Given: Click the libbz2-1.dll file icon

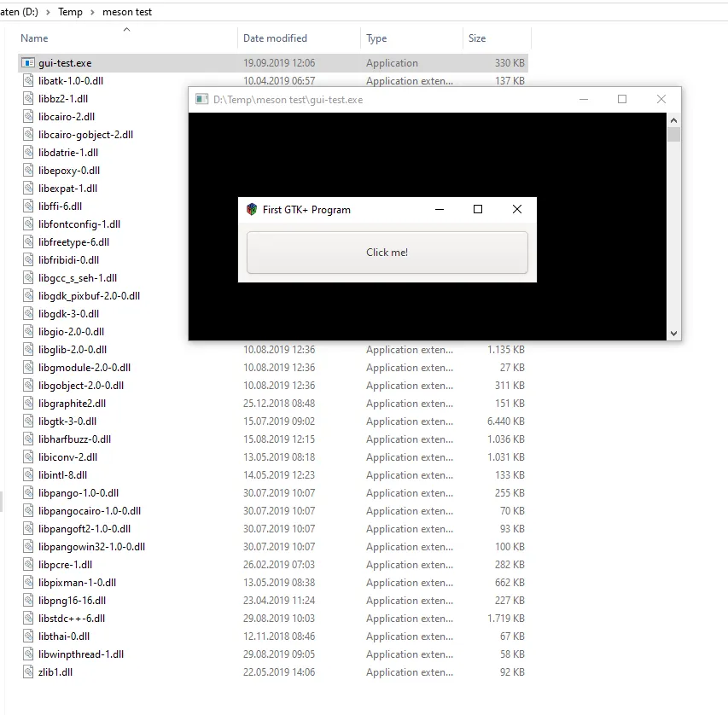Looking at the screenshot, I should click(28, 98).
